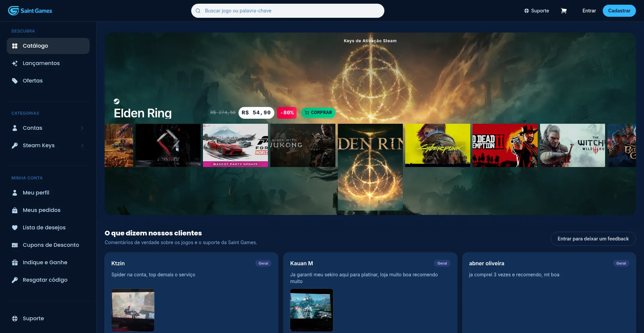
Task: Click the Steam icon above Elden Ring
Action: (117, 102)
